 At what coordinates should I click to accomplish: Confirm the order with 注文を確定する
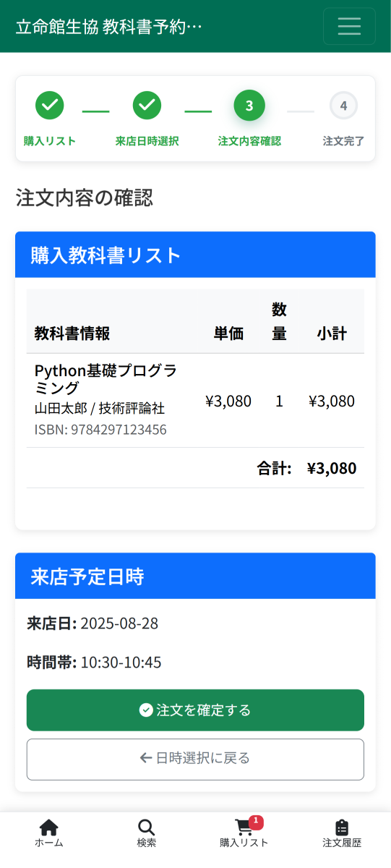(195, 710)
